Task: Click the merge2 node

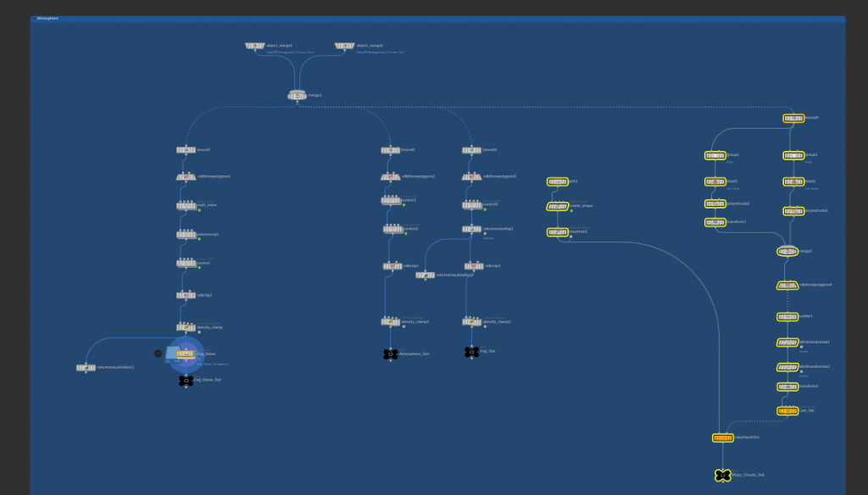Action: click(x=787, y=252)
